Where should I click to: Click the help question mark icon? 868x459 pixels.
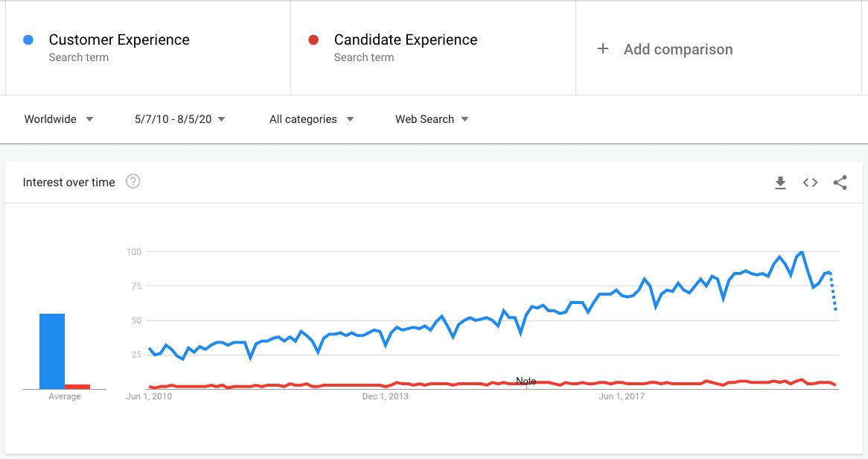click(x=133, y=182)
